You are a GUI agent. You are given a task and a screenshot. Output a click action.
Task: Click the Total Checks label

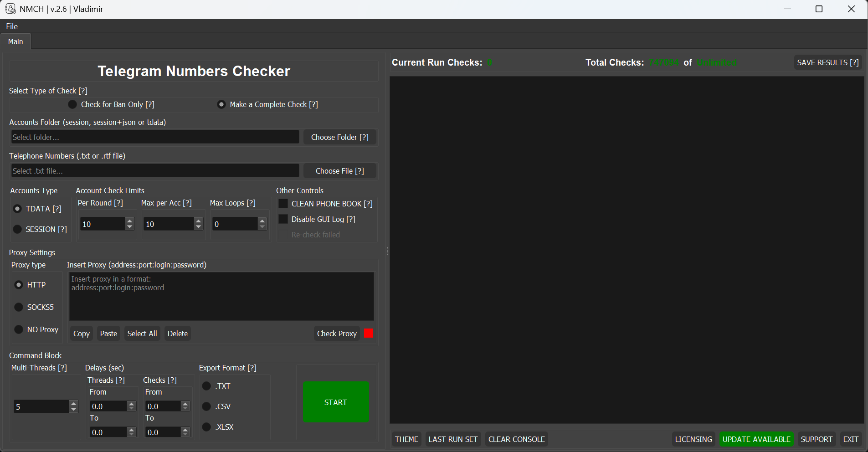615,62
